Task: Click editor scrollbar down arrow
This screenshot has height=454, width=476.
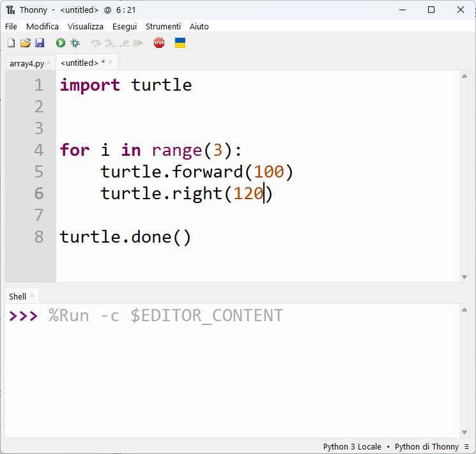Action: tap(464, 276)
